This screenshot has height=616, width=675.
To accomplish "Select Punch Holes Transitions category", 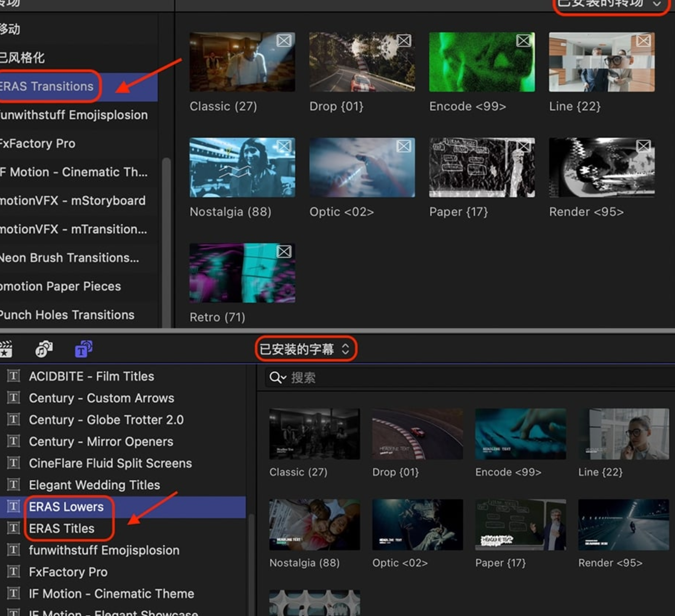I will pyautogui.click(x=79, y=315).
